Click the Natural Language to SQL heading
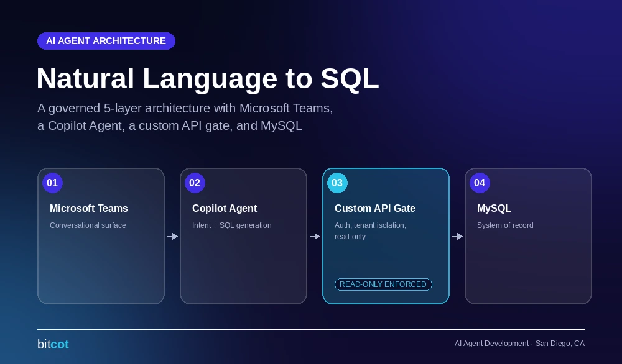The width and height of the screenshot is (622, 364). click(208, 78)
